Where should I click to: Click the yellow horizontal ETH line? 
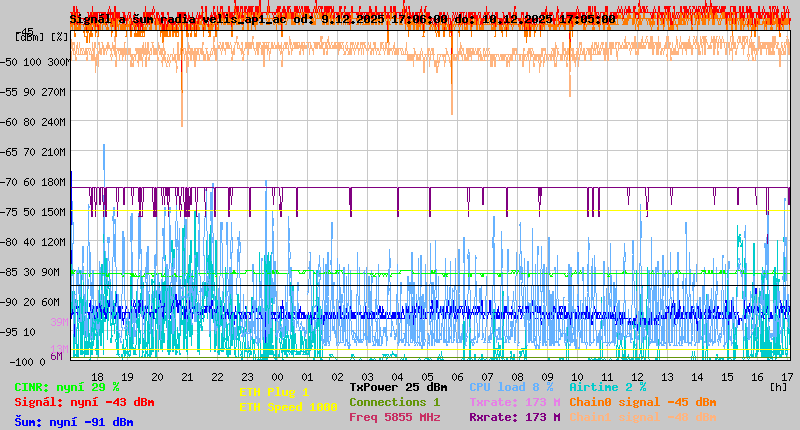click(x=430, y=211)
